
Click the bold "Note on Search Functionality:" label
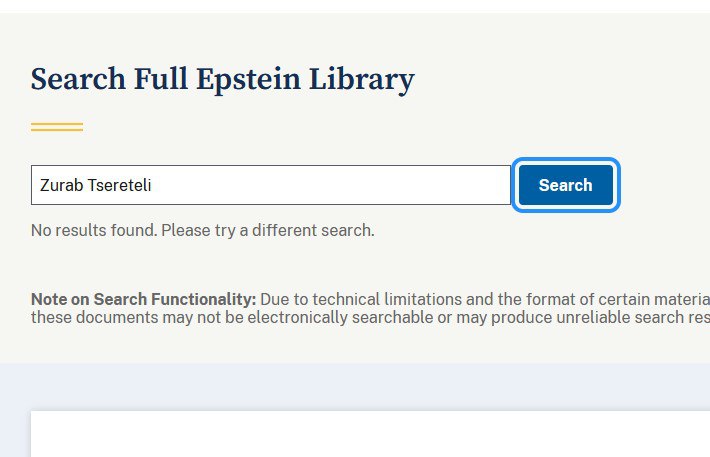coord(144,299)
